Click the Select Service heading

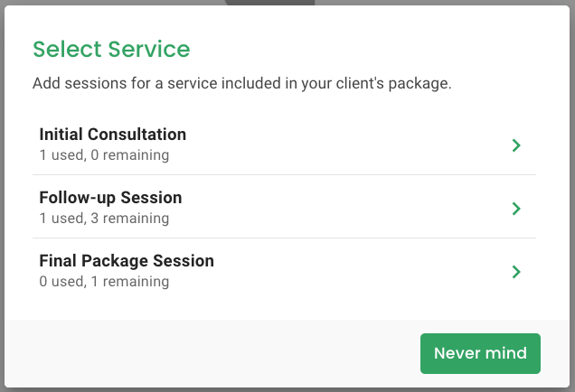(x=111, y=49)
